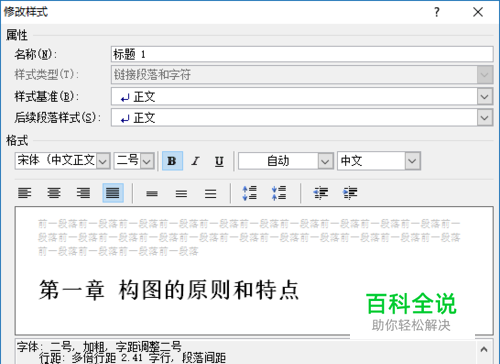Click the disabled 样式类型 dropdown arrow

pyautogui.click(x=485, y=75)
